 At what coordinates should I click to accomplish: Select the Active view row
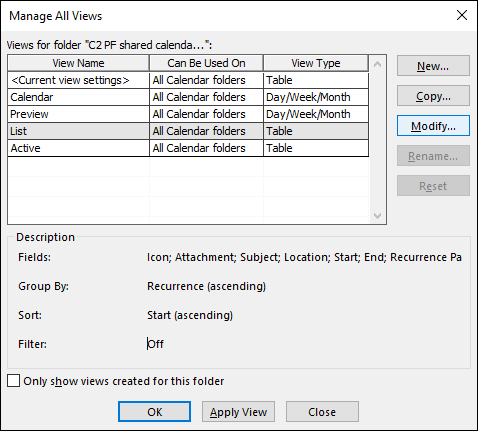pyautogui.click(x=188, y=148)
